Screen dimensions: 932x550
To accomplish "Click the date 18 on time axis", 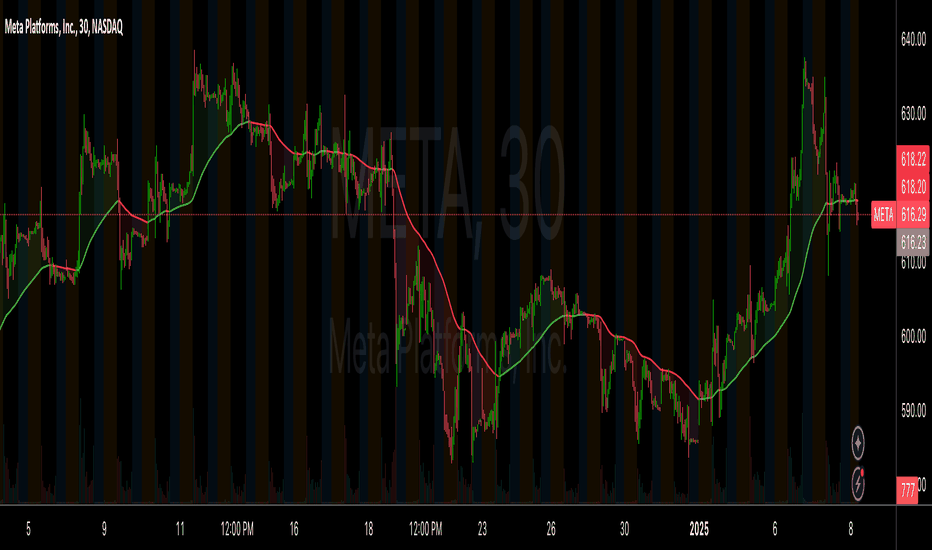I will click(x=369, y=529).
